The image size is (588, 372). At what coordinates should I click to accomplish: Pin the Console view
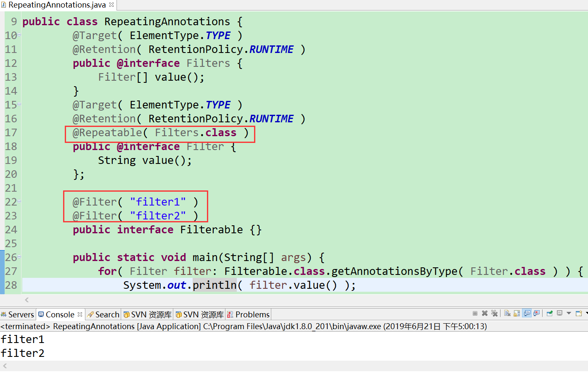(x=550, y=313)
